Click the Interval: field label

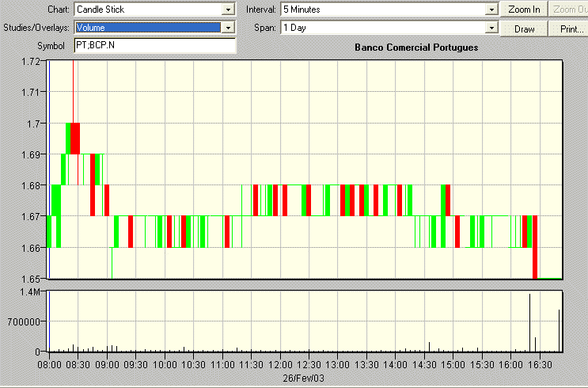pos(261,10)
